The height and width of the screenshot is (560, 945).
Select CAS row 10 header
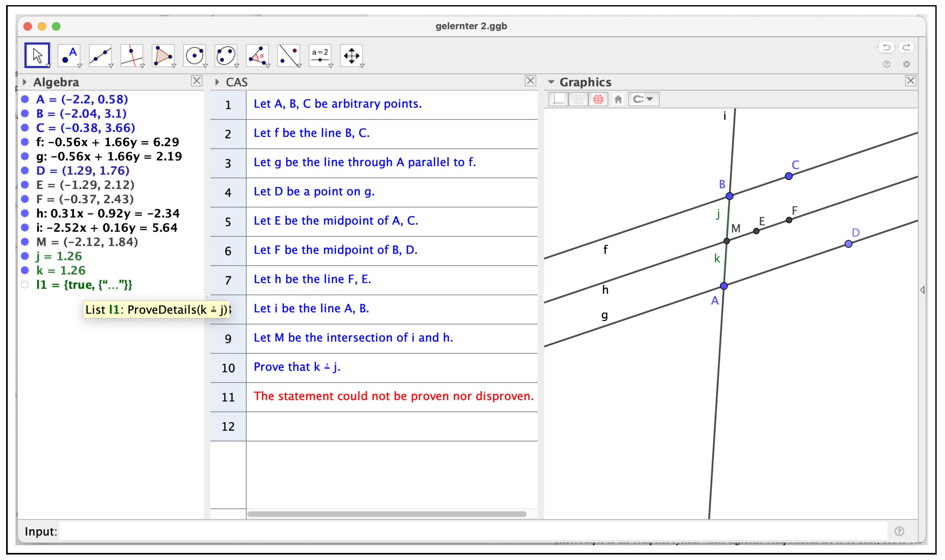click(228, 368)
